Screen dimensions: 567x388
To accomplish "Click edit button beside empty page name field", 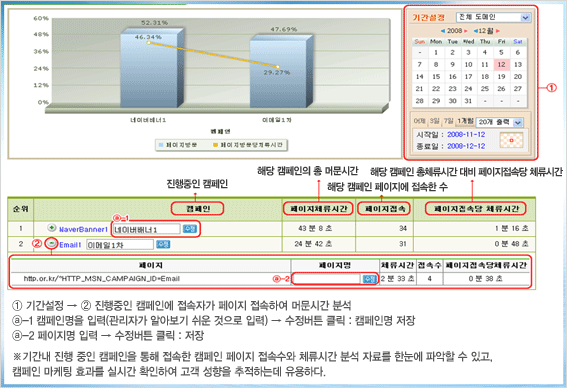I will (x=370, y=279).
